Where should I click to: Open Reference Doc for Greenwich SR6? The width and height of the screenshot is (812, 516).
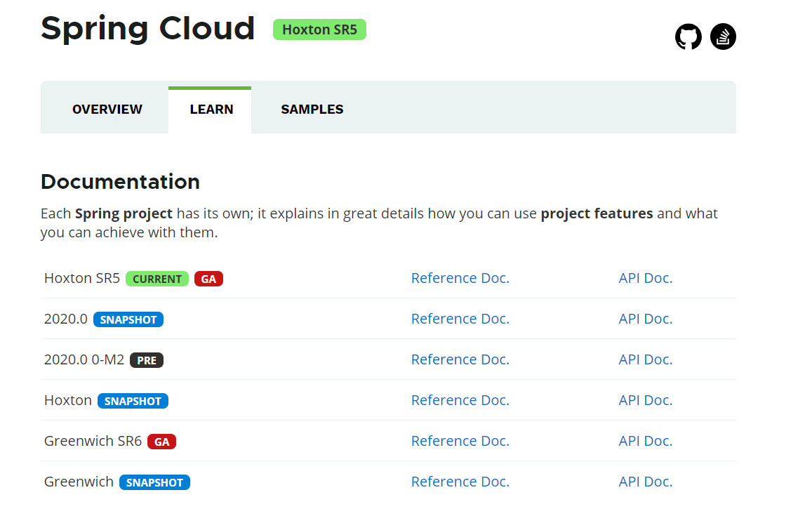click(460, 441)
